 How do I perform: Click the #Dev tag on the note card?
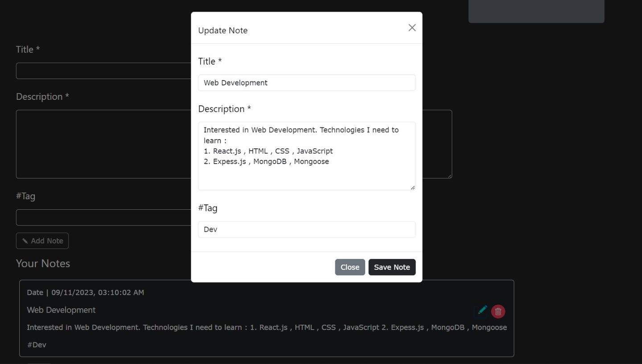[37, 345]
